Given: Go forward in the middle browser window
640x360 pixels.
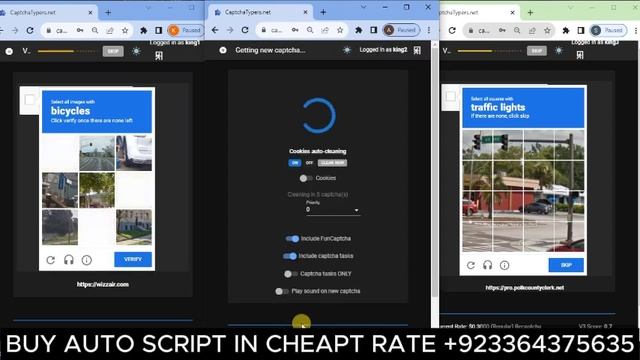Looking at the screenshot, I should point(230,30).
